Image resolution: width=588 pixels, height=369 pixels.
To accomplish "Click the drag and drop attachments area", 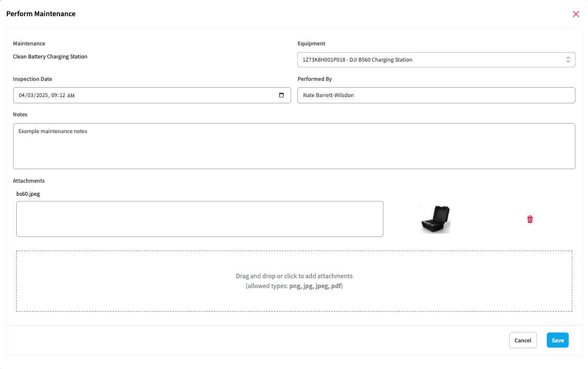I will pyautogui.click(x=294, y=281).
